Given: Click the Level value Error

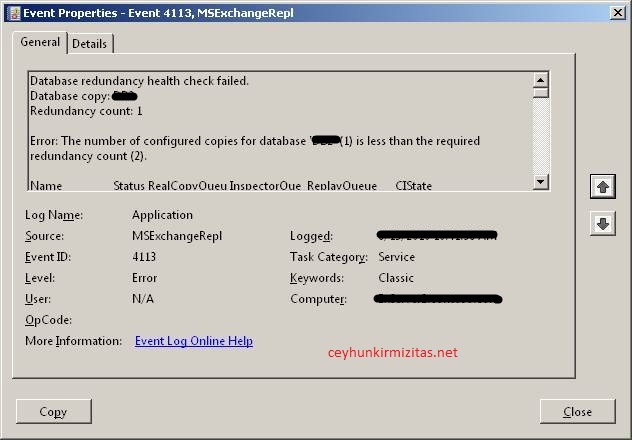Looking at the screenshot, I should [x=144, y=278].
